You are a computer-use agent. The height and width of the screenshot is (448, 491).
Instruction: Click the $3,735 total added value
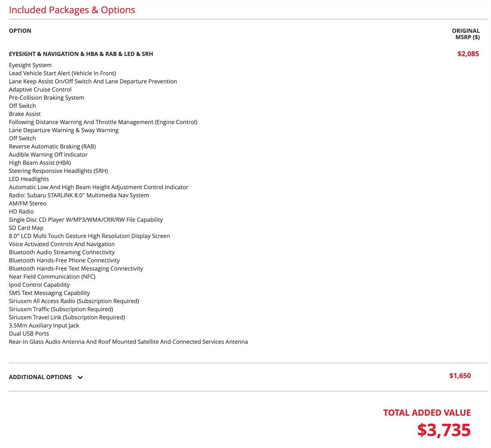pos(444,430)
